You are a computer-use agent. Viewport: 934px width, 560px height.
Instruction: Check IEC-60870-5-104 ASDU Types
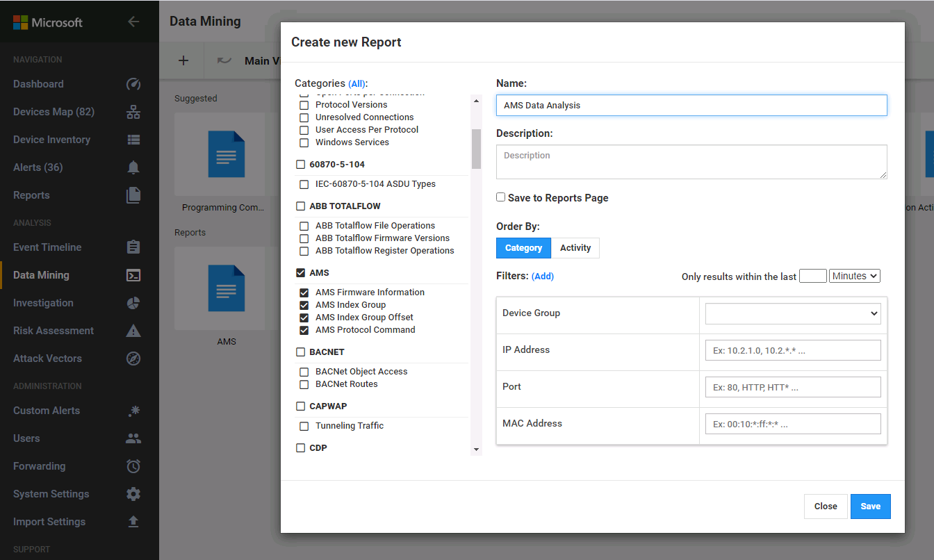point(304,184)
